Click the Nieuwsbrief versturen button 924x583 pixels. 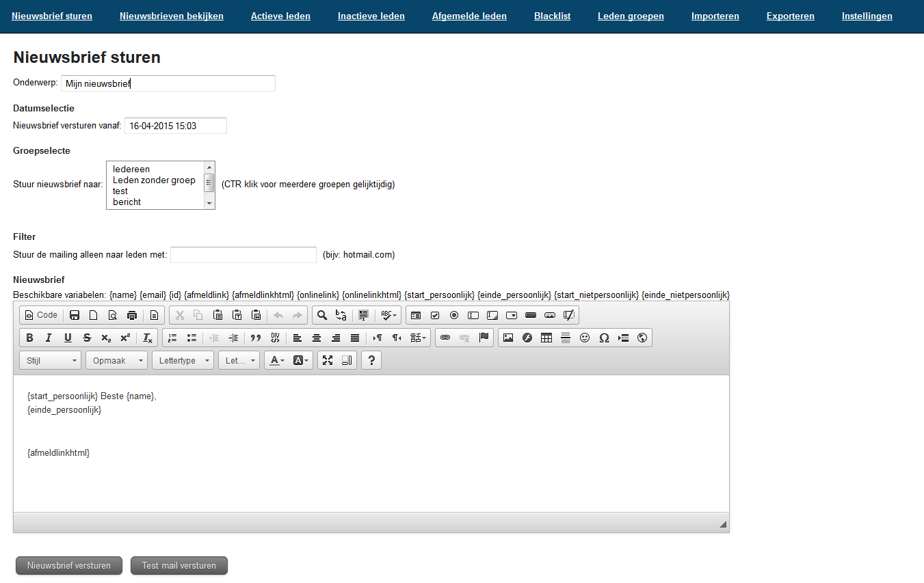pos(69,566)
